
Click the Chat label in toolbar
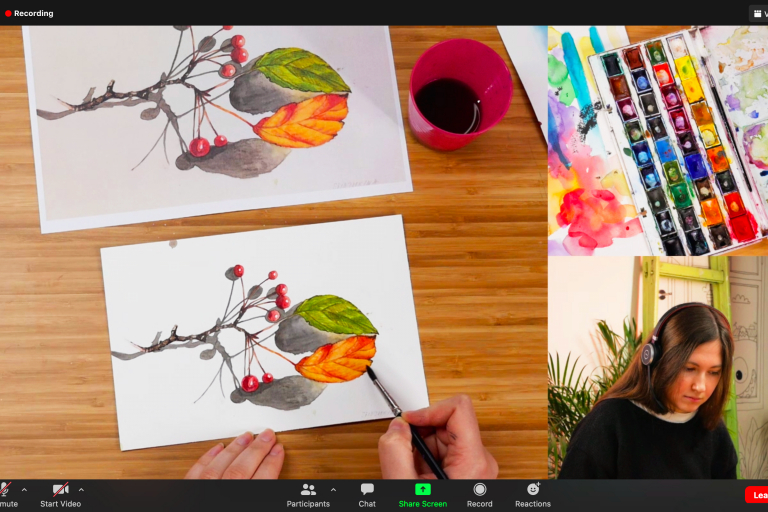click(367, 504)
